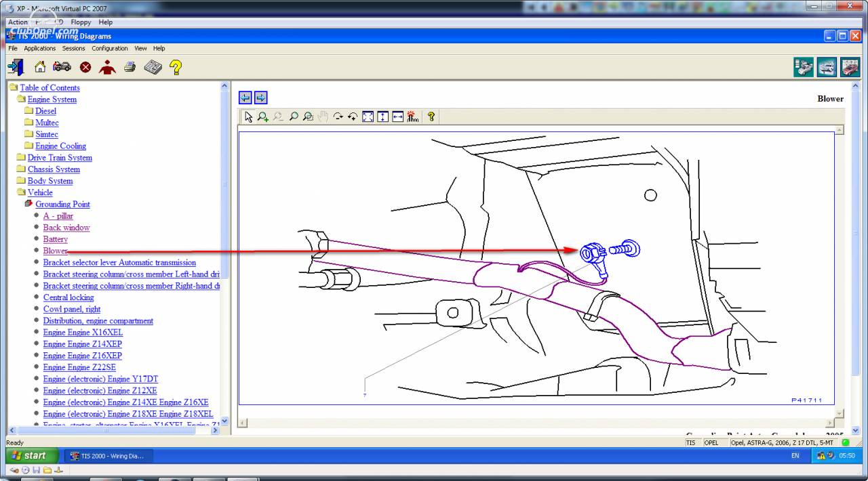Rotate the diagram counterclockwise
This screenshot has height=481, width=868.
pyautogui.click(x=353, y=117)
